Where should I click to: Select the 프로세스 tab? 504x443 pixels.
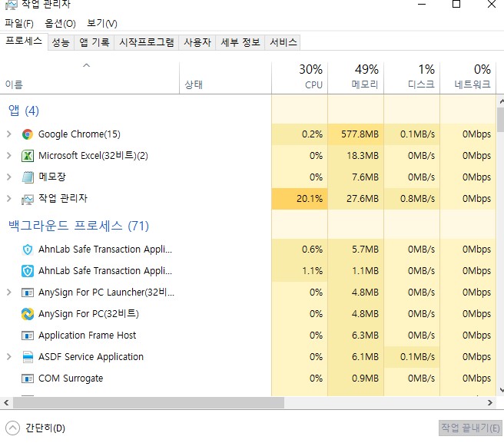[x=24, y=41]
